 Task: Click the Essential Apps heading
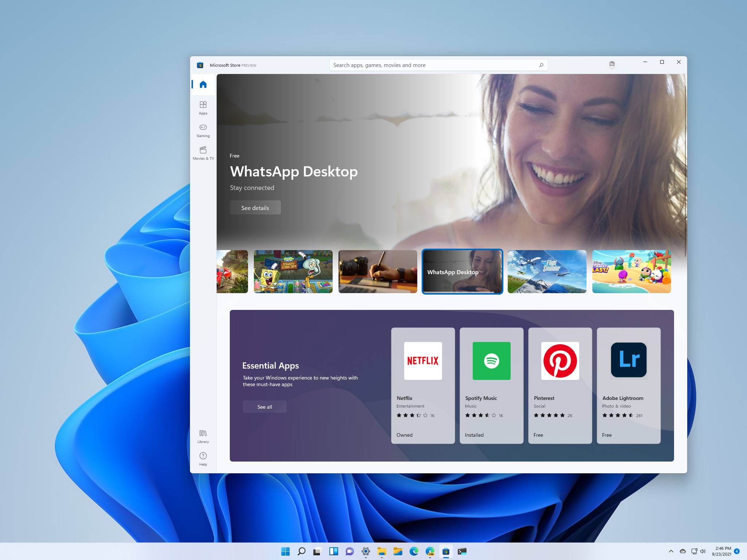coord(271,366)
